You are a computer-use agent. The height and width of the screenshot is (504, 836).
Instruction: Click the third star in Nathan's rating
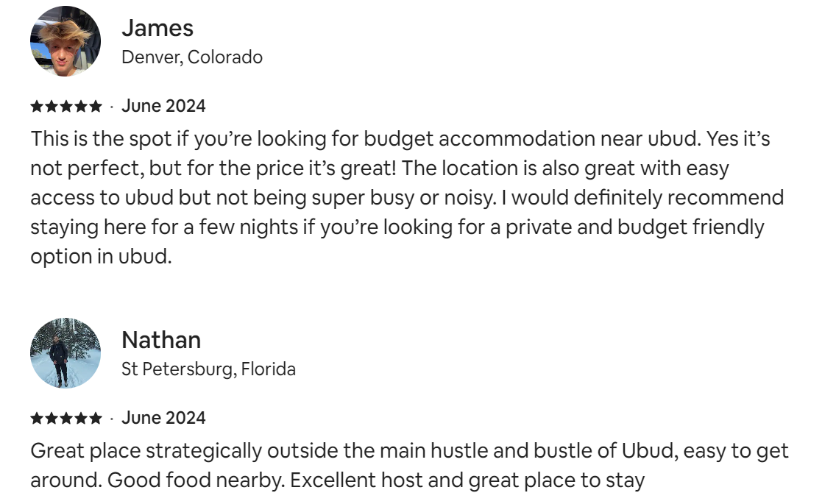tap(66, 419)
